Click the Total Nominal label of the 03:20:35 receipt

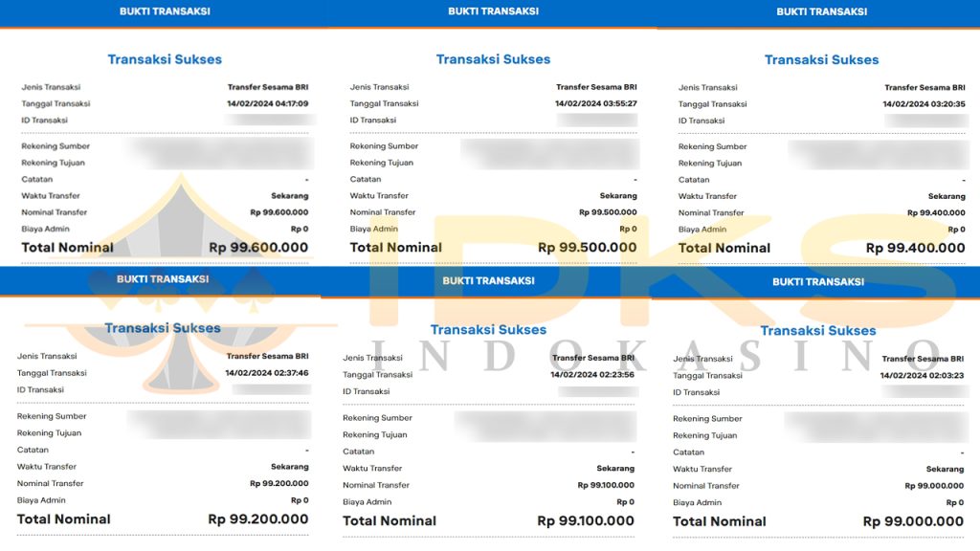724,248
